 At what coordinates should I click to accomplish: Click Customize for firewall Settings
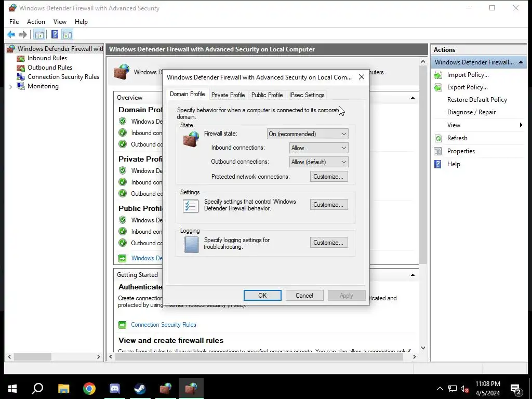(x=329, y=205)
